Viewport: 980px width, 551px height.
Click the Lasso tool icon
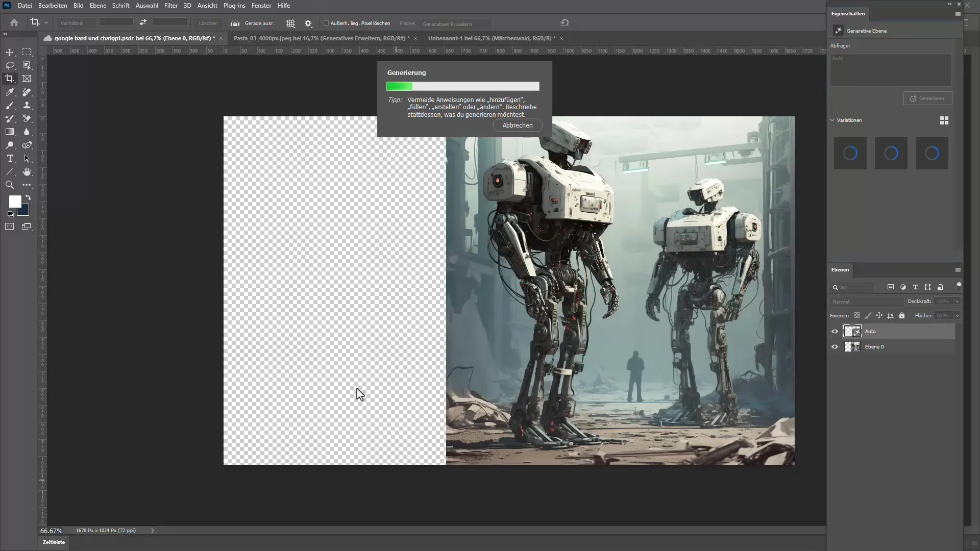tap(10, 65)
